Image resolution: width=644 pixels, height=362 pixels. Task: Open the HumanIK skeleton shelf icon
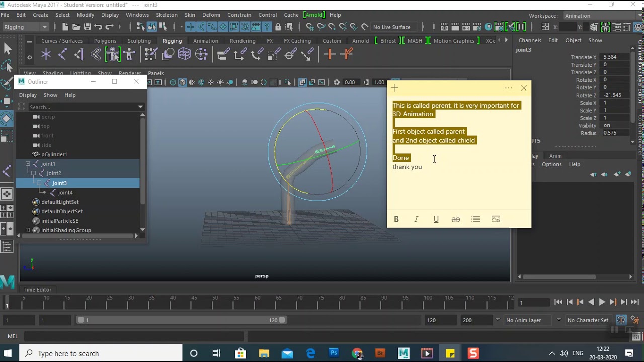click(x=129, y=54)
